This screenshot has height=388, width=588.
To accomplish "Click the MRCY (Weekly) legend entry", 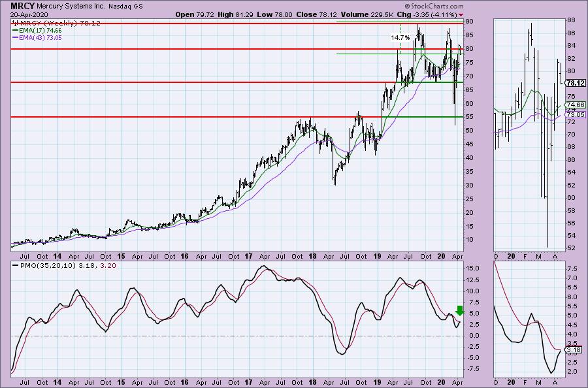I will (56, 24).
